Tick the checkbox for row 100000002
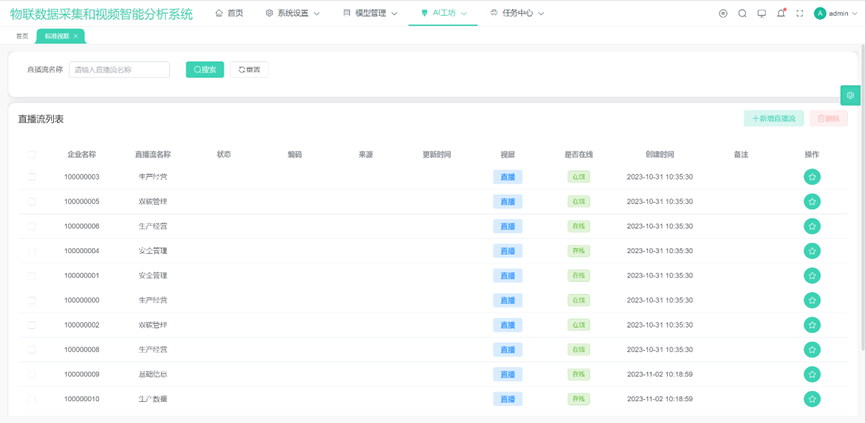The height and width of the screenshot is (423, 865). [x=31, y=325]
